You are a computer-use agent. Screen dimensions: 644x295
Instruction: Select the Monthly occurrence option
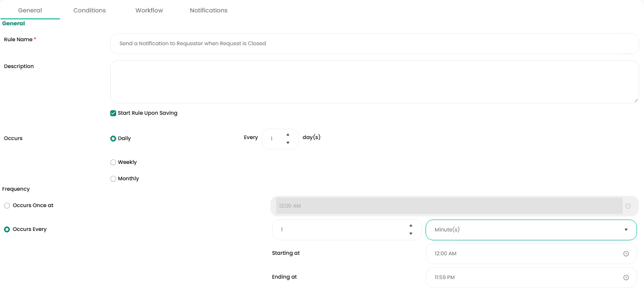(x=113, y=179)
